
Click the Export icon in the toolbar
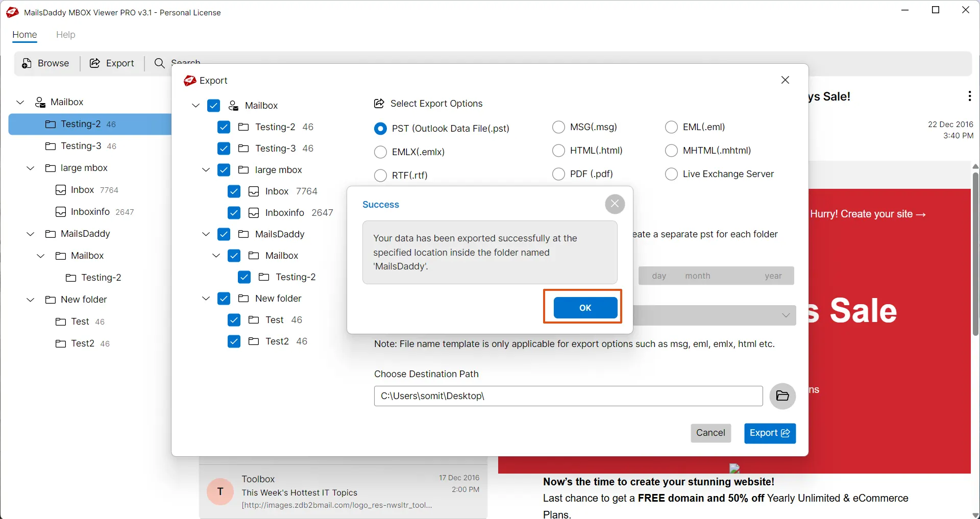tap(95, 63)
